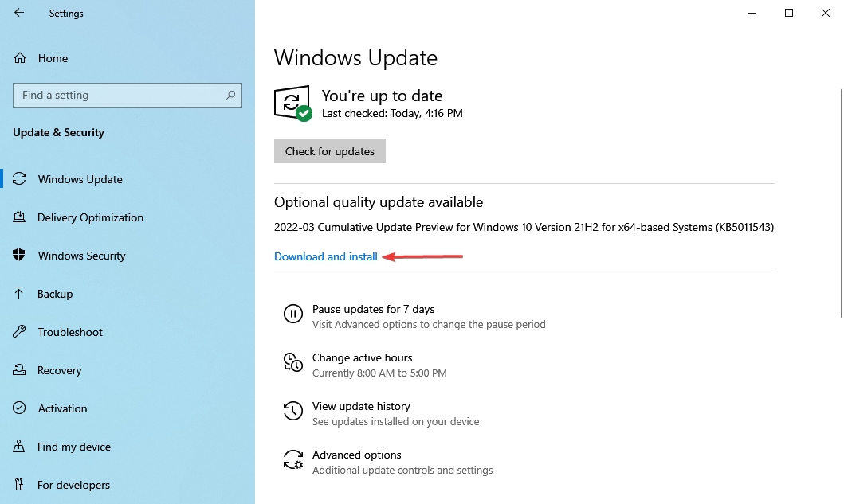Maximize the Settings window
The width and height of the screenshot is (844, 504).
click(789, 13)
